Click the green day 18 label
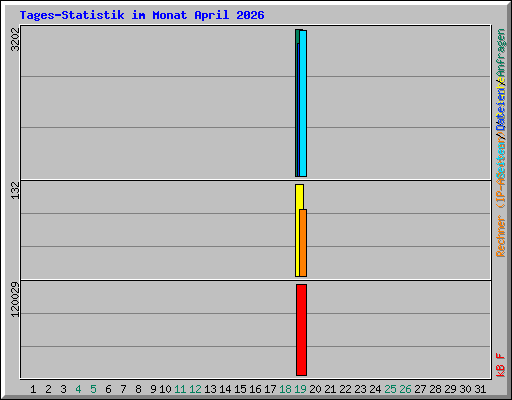 pyautogui.click(x=285, y=389)
